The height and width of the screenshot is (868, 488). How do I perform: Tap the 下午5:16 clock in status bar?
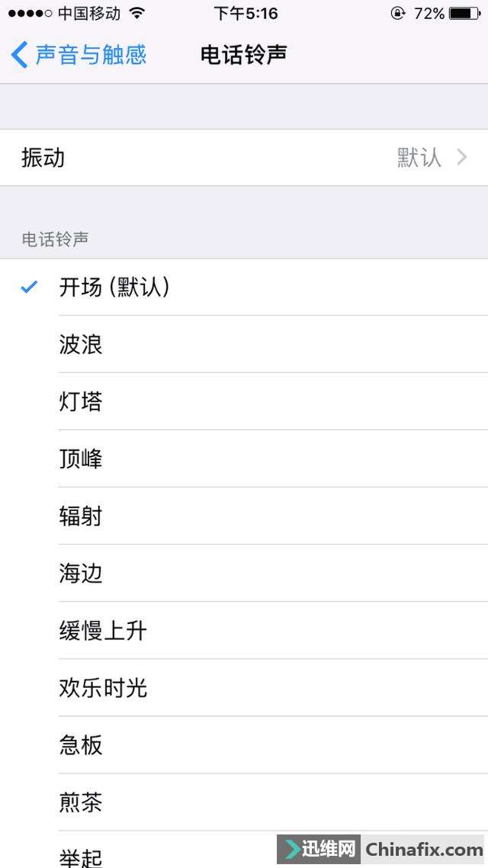point(246,13)
